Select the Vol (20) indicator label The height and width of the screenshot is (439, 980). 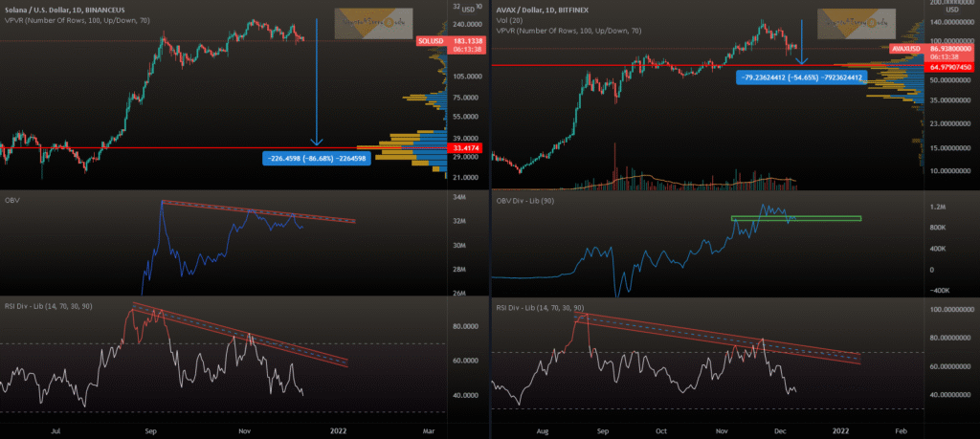[511, 17]
